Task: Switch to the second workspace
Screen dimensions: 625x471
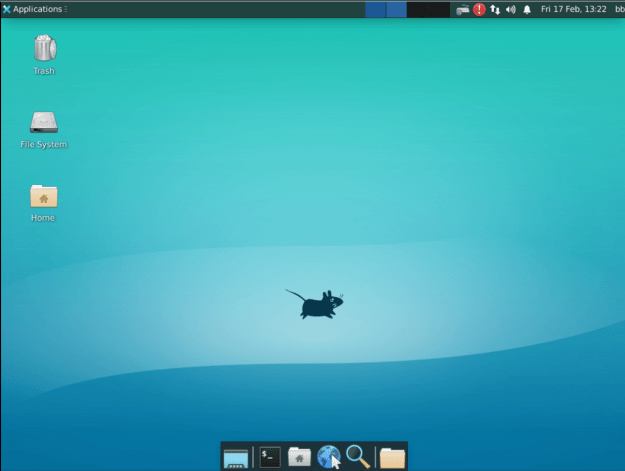Action: (397, 10)
